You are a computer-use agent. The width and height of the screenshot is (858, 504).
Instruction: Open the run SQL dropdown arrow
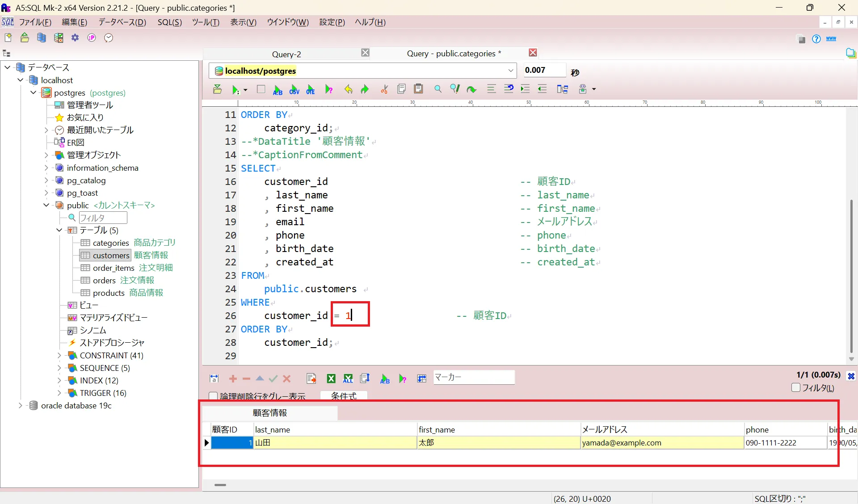pyautogui.click(x=245, y=90)
